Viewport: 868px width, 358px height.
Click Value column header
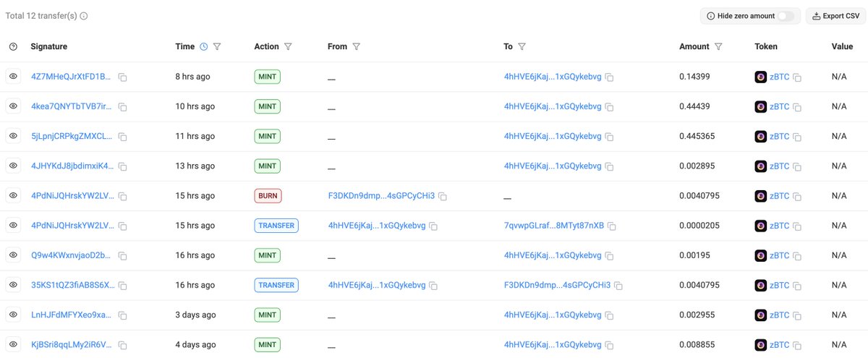tap(842, 46)
